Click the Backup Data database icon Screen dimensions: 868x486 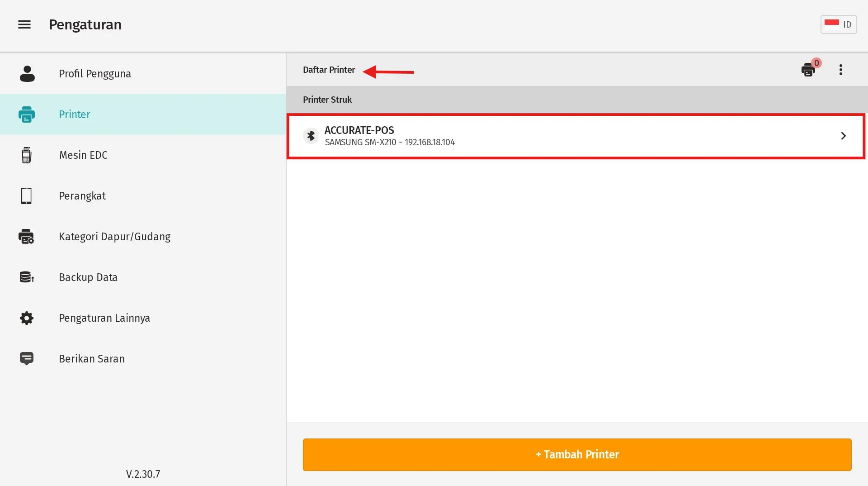pyautogui.click(x=27, y=277)
